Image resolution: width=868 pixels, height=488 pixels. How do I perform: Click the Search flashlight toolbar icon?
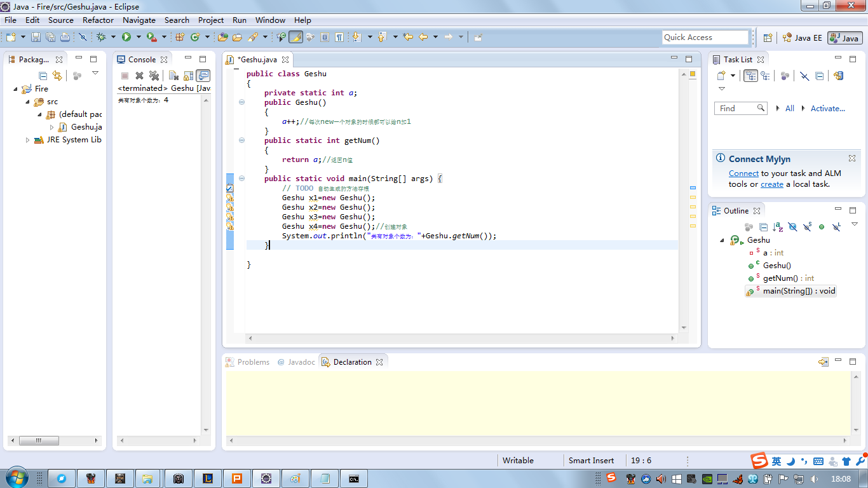[x=252, y=37]
